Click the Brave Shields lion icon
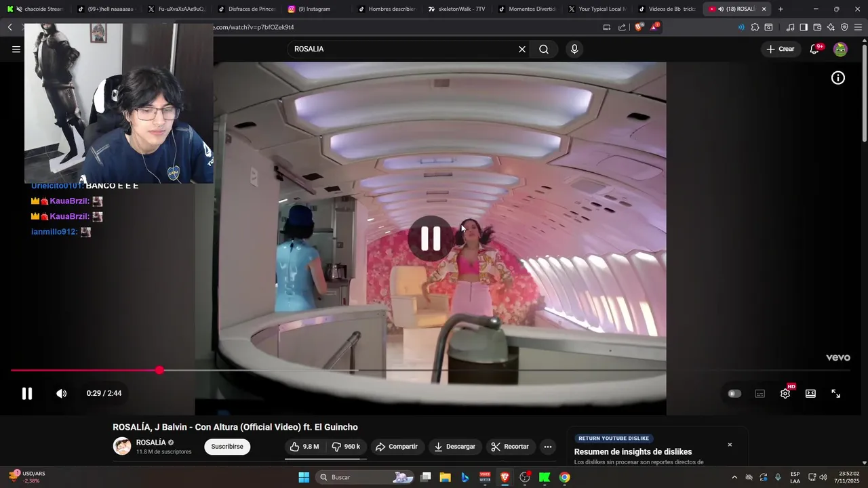Image resolution: width=868 pixels, height=488 pixels. click(x=639, y=27)
